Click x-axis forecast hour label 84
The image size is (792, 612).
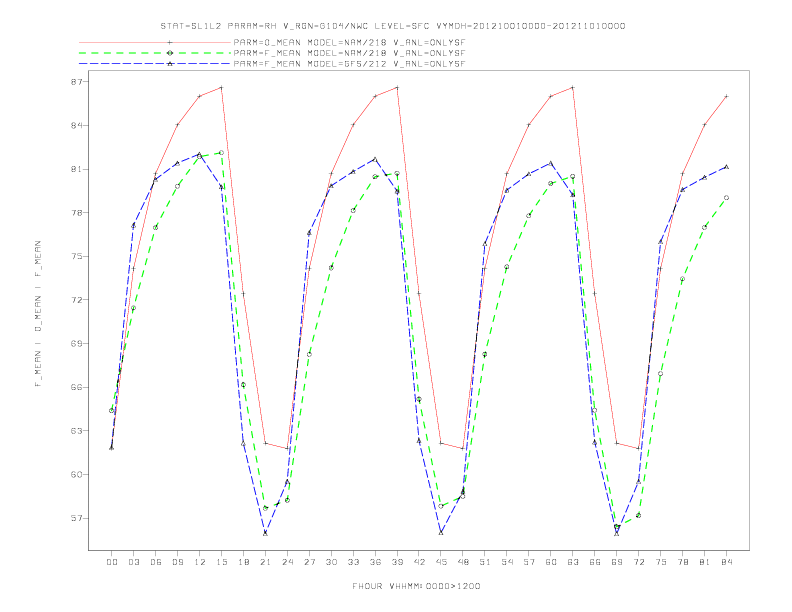pyautogui.click(x=727, y=562)
